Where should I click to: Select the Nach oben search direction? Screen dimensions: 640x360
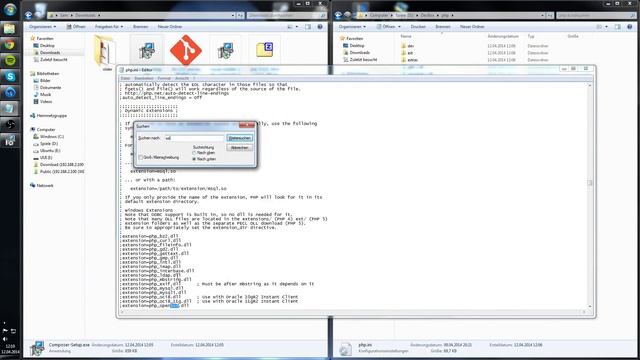click(194, 153)
